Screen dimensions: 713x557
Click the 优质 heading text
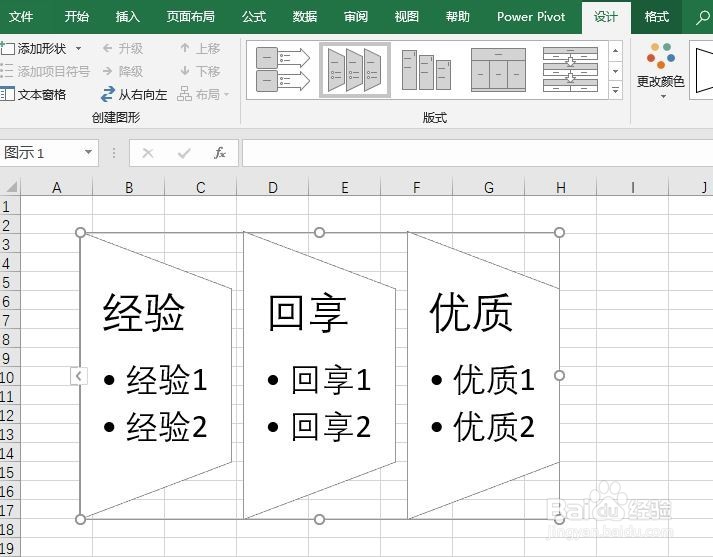(472, 312)
